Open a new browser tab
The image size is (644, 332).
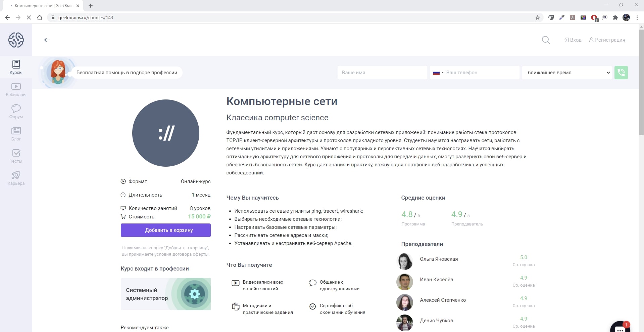coord(91,6)
